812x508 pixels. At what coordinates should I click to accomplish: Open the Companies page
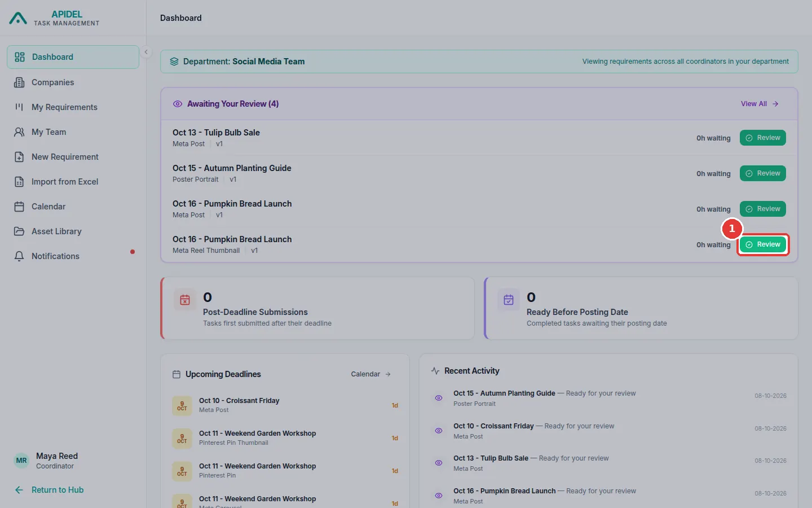point(73,82)
